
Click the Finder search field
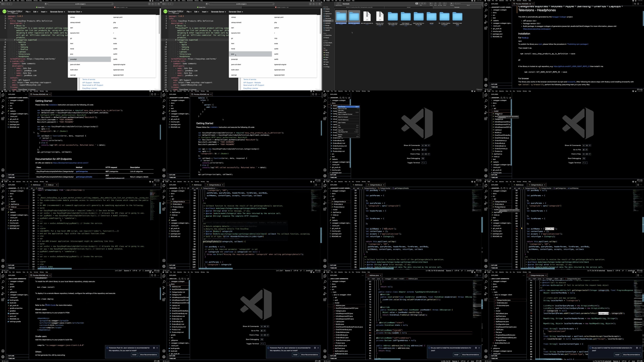[x=468, y=3]
